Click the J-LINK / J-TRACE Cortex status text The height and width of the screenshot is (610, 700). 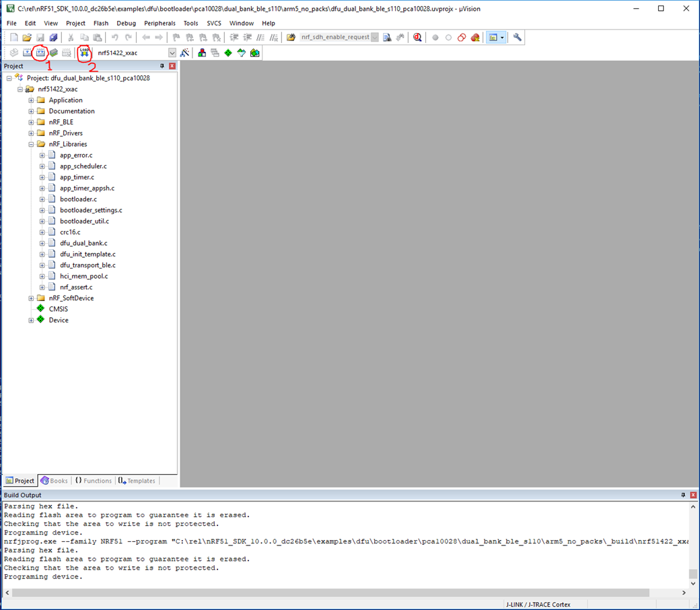pos(538,604)
